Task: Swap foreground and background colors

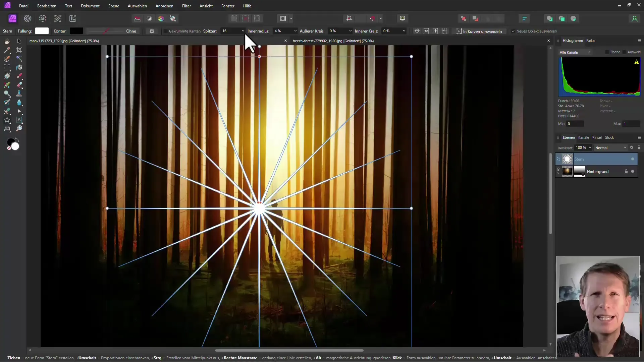Action: pos(17,139)
